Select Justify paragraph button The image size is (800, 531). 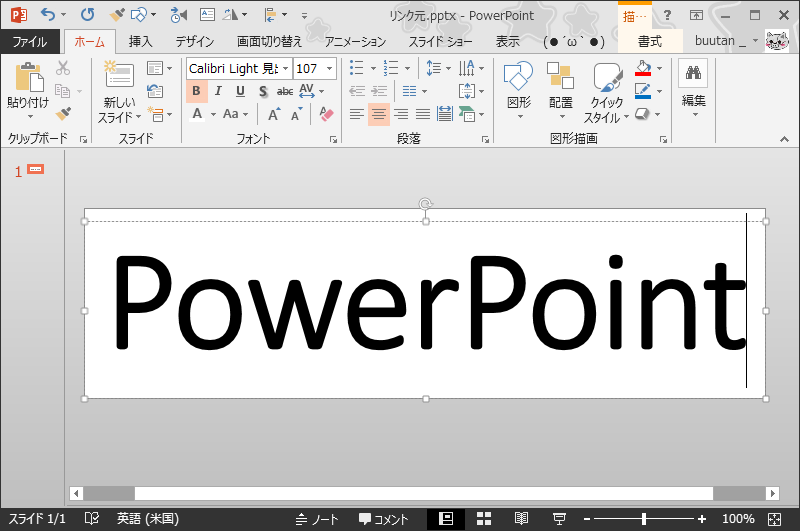coord(423,114)
